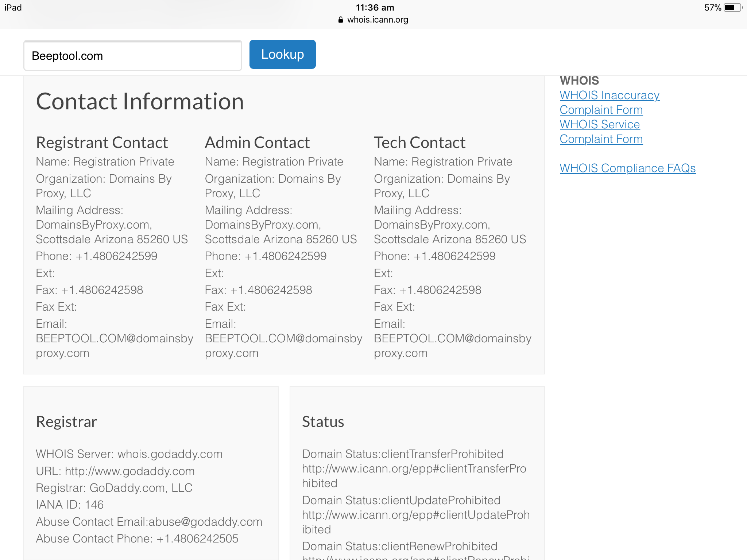The width and height of the screenshot is (747, 560).
Task: Select WHOIS Server: whois.godaddy.com line
Action: [x=129, y=454]
